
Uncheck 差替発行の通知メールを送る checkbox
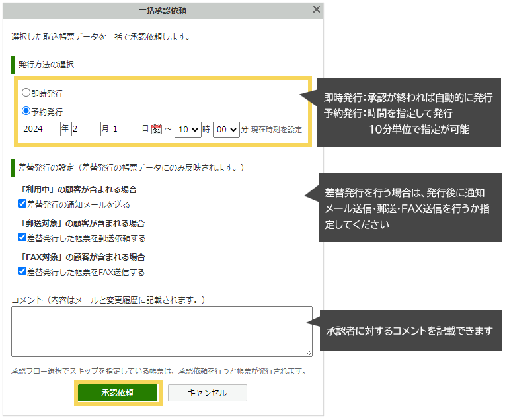click(22, 204)
